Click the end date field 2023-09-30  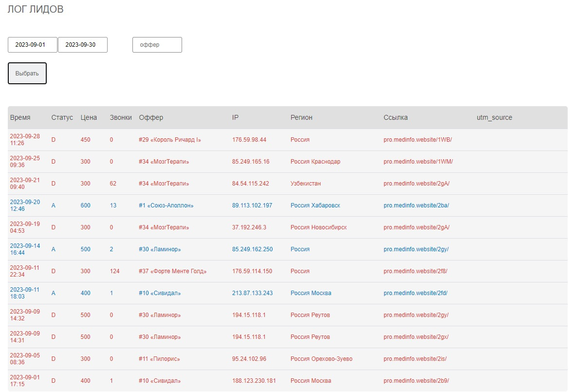83,45
